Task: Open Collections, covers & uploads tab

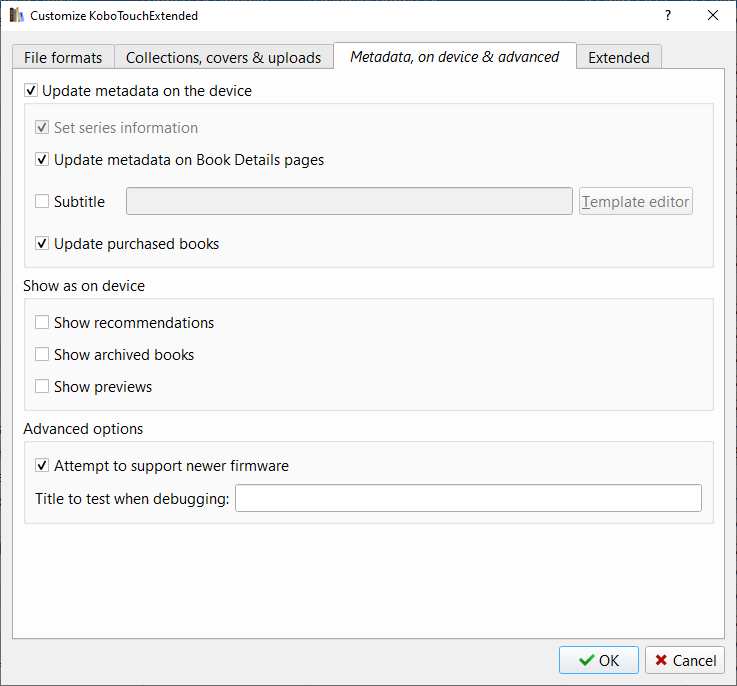Action: click(x=223, y=58)
